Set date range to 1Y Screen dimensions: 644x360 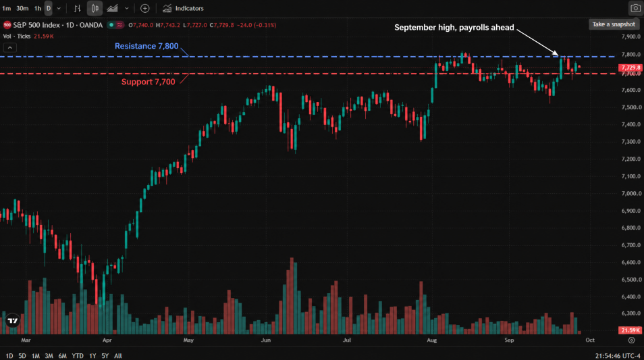pyautogui.click(x=93, y=356)
